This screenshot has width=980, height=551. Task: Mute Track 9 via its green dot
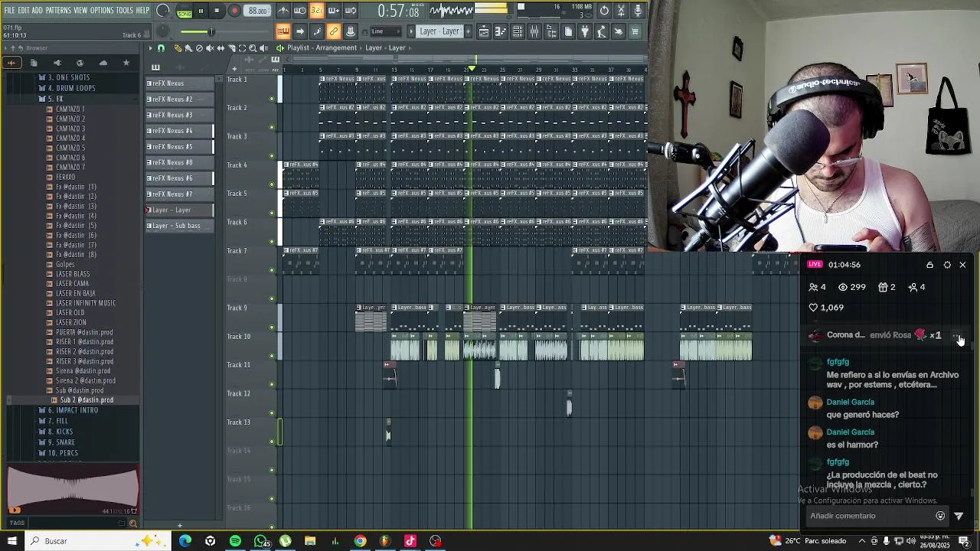point(272,328)
